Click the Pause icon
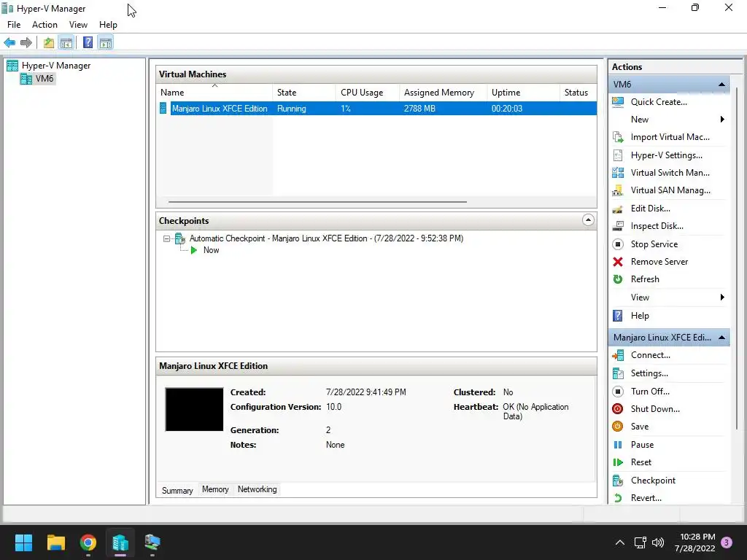 point(618,445)
